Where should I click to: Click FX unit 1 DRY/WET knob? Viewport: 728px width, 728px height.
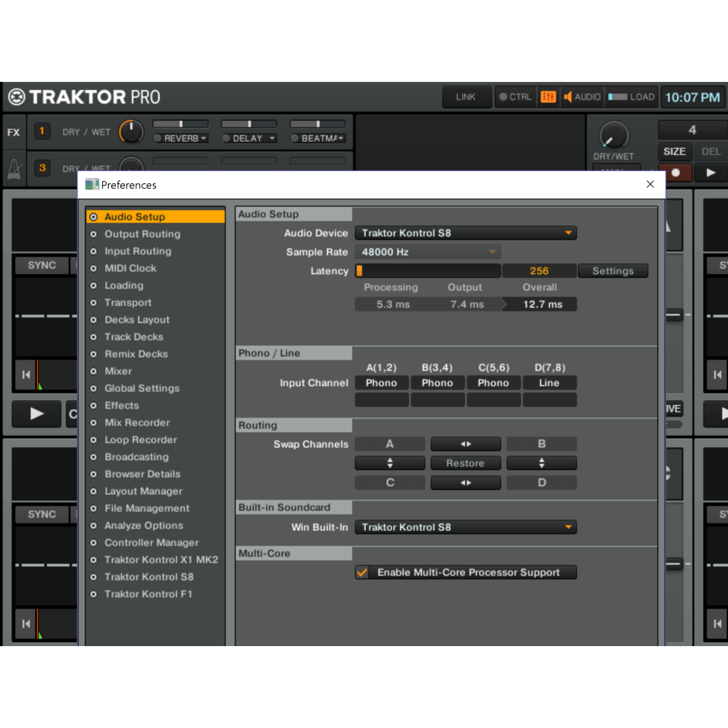(x=131, y=132)
